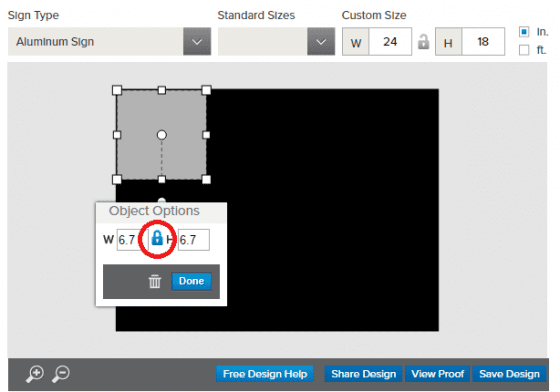
Task: Click the top-right resize handle of gray square
Action: [206, 90]
